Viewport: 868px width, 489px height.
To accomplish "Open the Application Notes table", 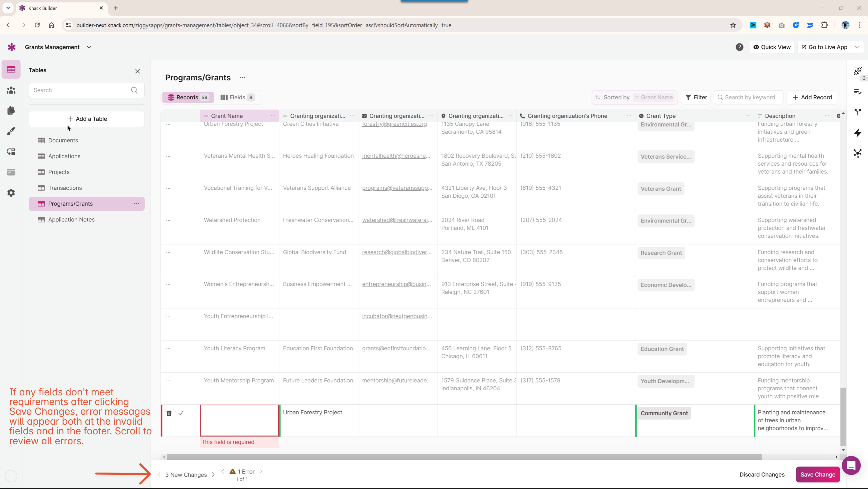I will [x=71, y=219].
